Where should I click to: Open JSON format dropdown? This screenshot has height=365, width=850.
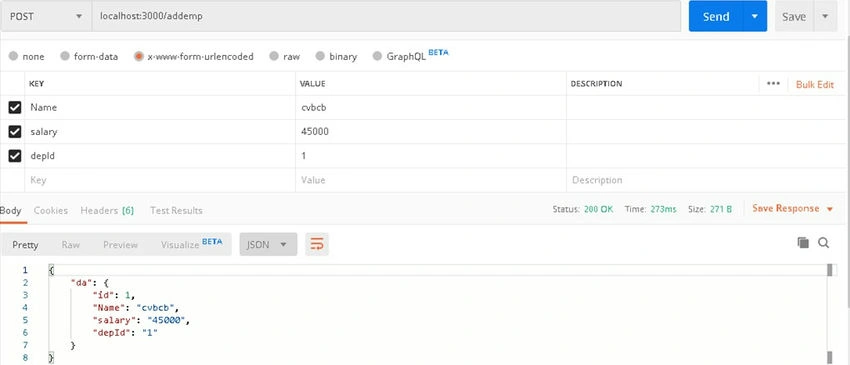pos(268,245)
